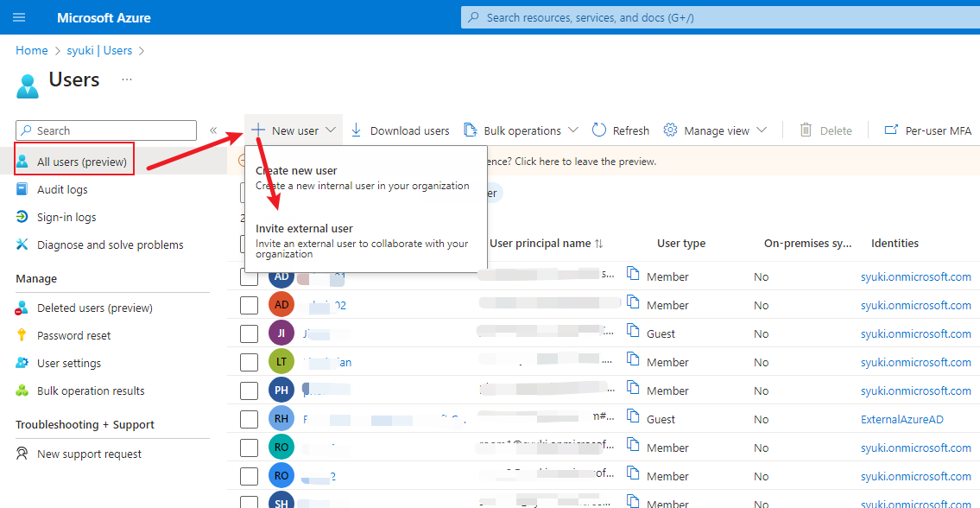The height and width of the screenshot is (508, 980).
Task: Open the Azure portal hamburger menu
Action: coord(19,17)
